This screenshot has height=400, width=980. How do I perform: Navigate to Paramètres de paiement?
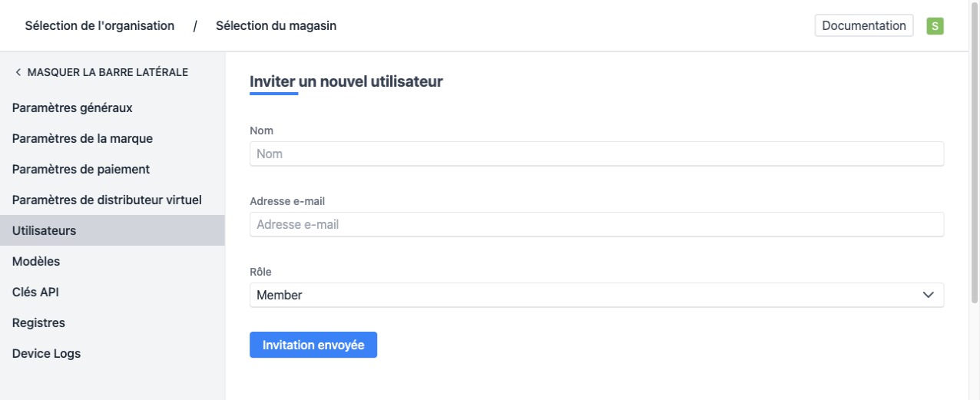pos(81,169)
